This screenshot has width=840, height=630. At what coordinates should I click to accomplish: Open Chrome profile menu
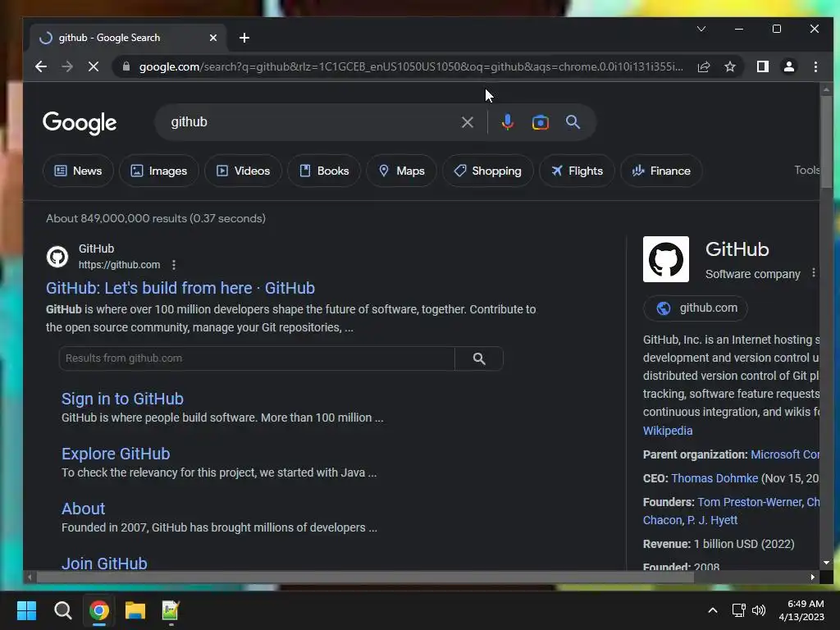[x=788, y=67]
